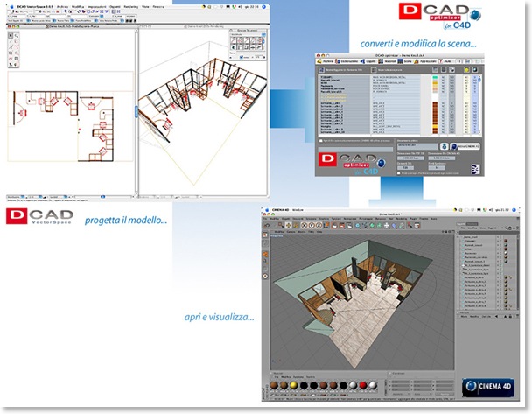Image resolution: width=532 pixels, height=414 pixels.
Task: Tick the 'Apri il file automaticamente' checkbox in optimizer
Action: click(320, 140)
